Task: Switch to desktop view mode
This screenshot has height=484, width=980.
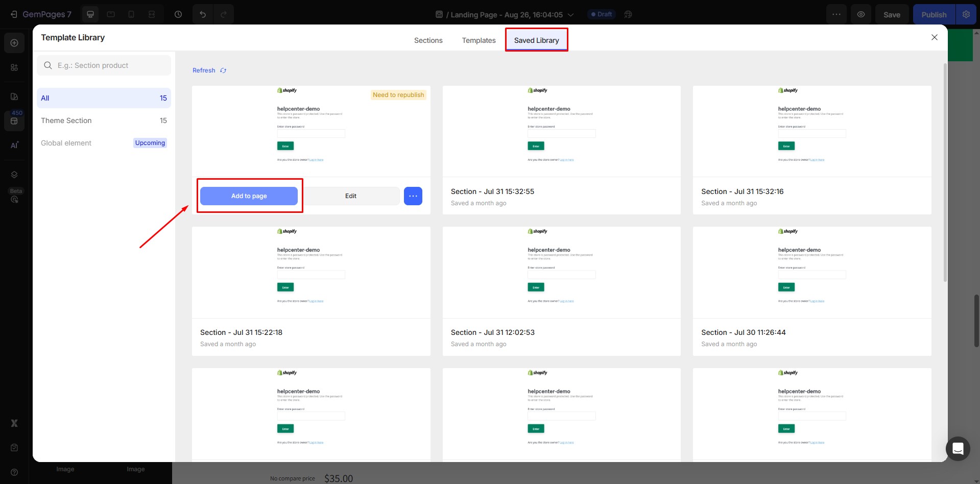Action: pos(90,14)
